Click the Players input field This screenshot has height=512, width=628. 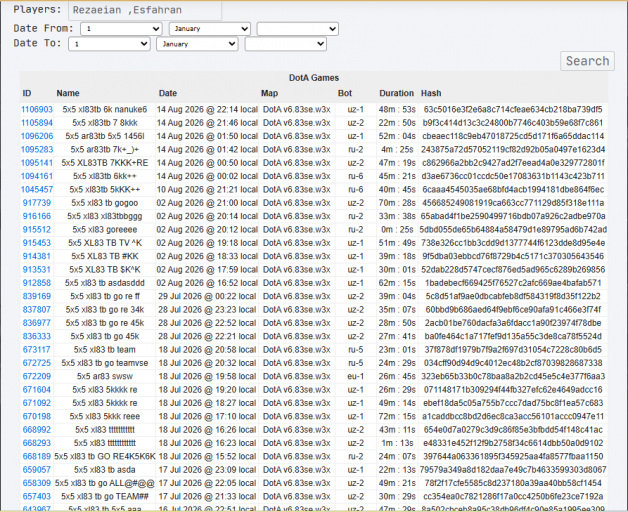click(145, 10)
